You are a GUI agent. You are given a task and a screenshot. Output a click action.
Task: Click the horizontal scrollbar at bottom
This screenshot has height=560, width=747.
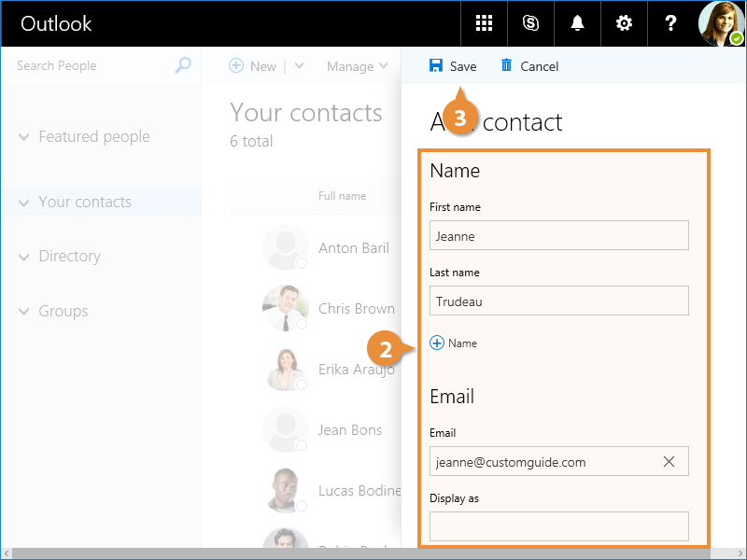[373, 553]
